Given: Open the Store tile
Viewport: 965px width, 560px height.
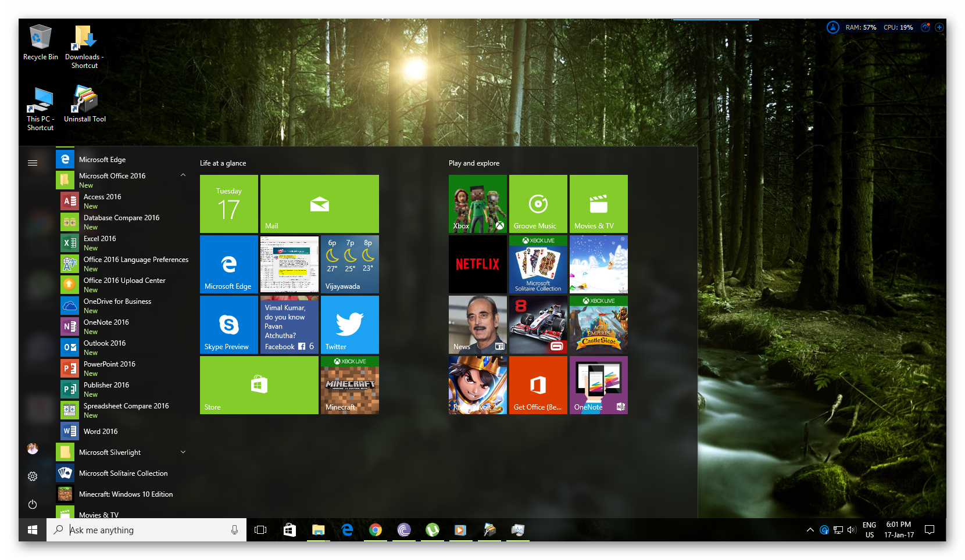Looking at the screenshot, I should (259, 385).
